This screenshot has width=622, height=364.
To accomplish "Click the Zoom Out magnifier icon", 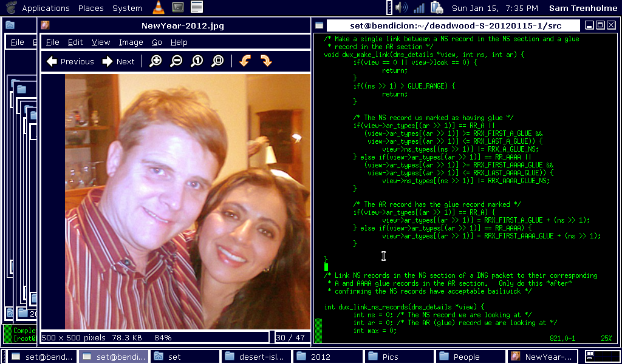I will click(x=176, y=61).
